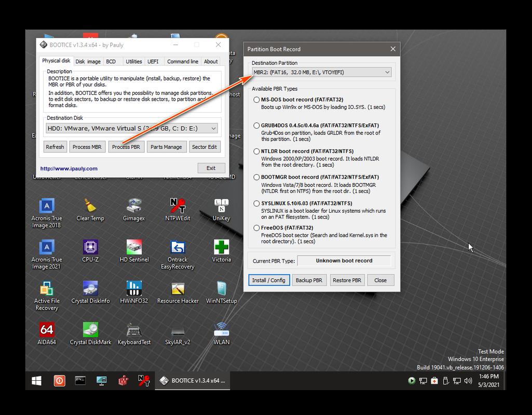Launch HWiNFO32 desktop icon

[x=134, y=292]
